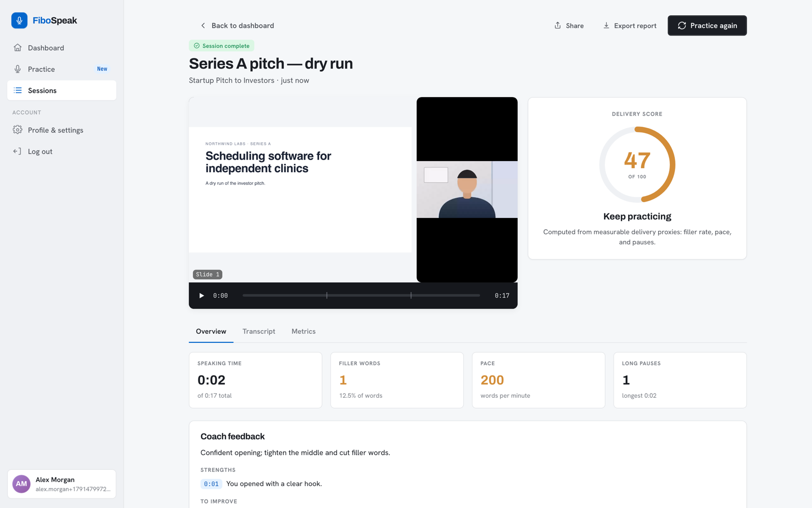Select the Overview tab
This screenshot has height=508, width=812.
tap(211, 331)
